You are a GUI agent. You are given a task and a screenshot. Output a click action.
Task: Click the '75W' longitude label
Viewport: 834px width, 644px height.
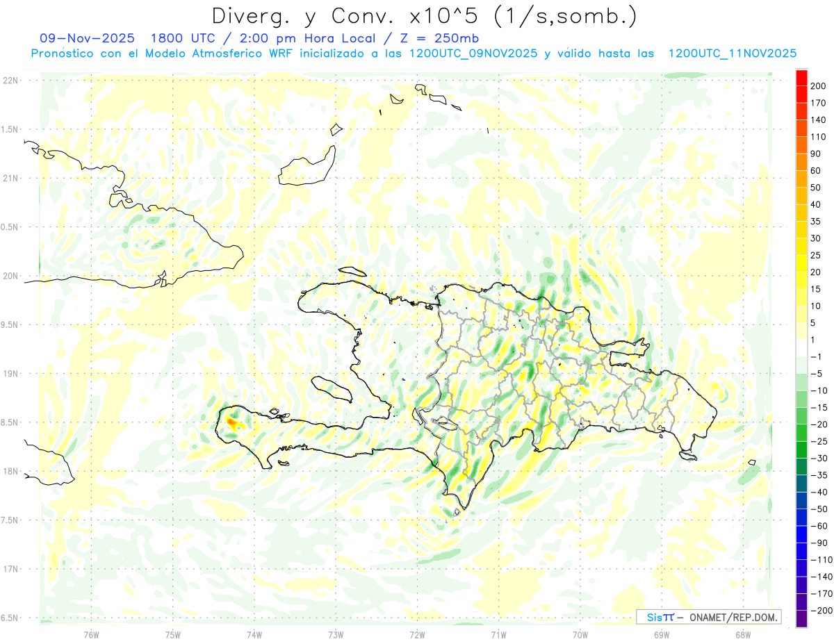pyautogui.click(x=173, y=634)
